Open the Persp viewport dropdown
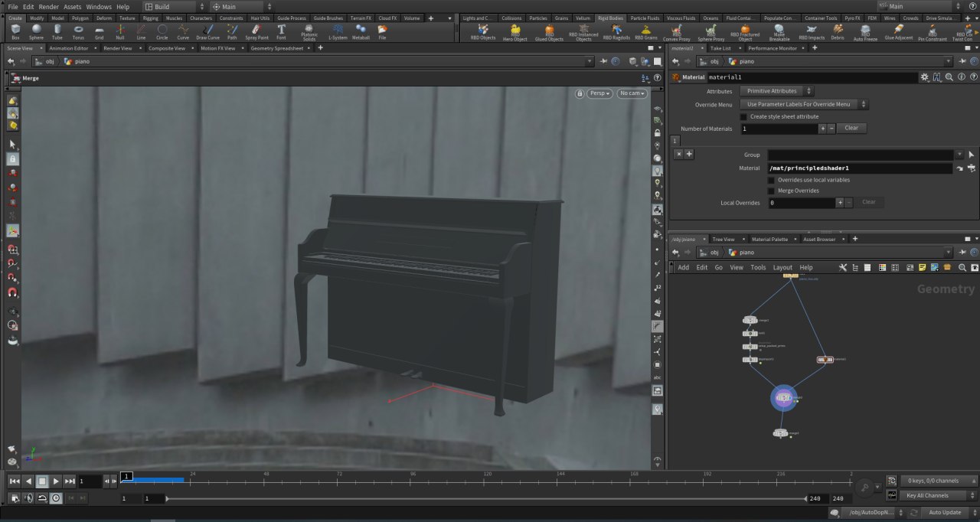980x522 pixels. (x=599, y=93)
